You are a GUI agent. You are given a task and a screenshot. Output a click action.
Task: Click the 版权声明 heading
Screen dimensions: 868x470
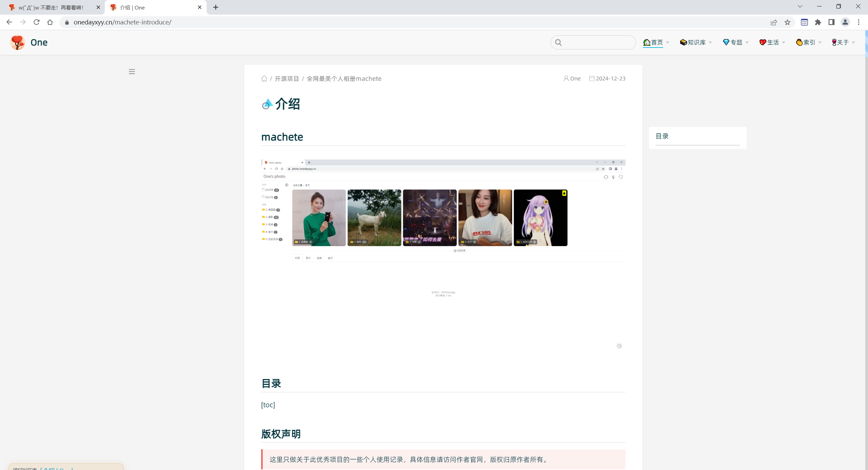tap(281, 434)
